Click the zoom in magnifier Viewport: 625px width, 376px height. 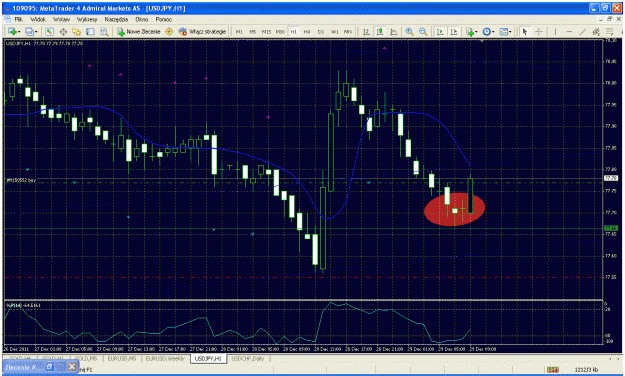pos(409,31)
